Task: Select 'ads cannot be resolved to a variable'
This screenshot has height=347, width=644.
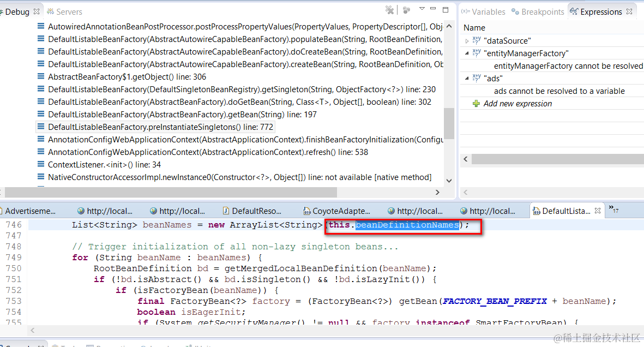Action: click(559, 91)
